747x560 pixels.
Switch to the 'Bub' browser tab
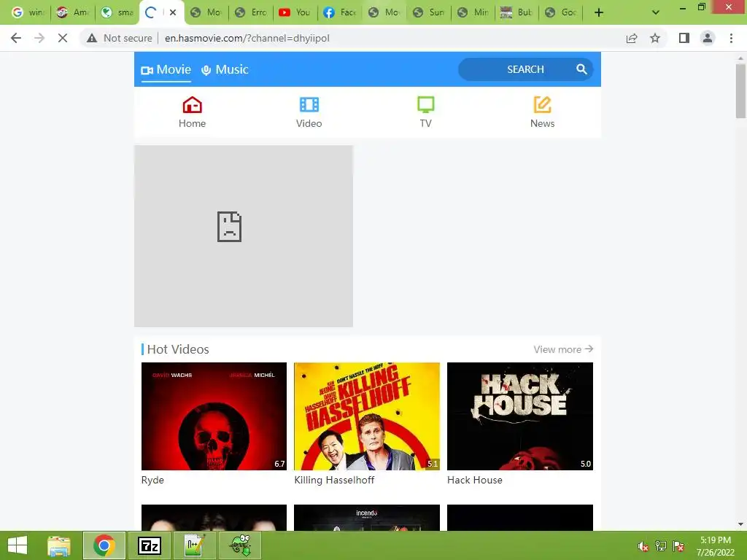[x=516, y=12]
